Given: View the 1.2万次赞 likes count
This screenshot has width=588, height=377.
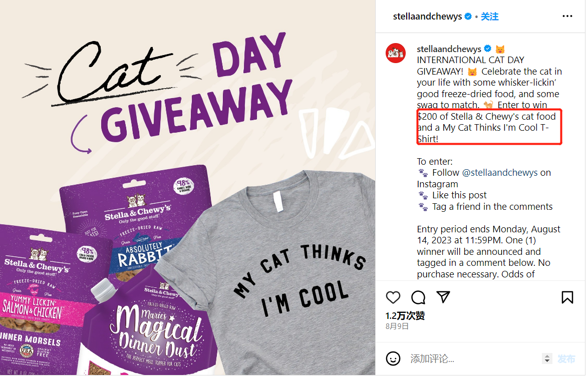Looking at the screenshot, I should [405, 315].
